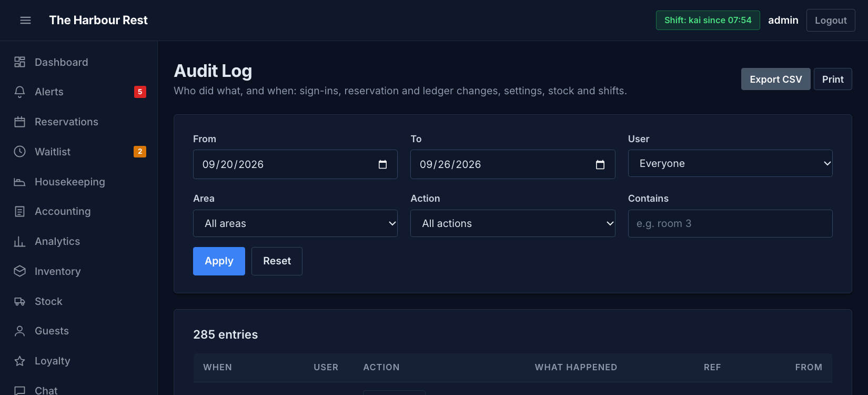Focus the Contains search field
Screen dimensions: 868x395
[x=730, y=223]
